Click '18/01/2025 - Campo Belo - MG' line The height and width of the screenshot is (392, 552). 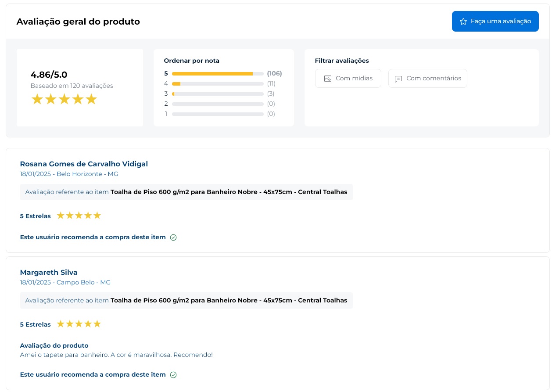pyautogui.click(x=65, y=282)
